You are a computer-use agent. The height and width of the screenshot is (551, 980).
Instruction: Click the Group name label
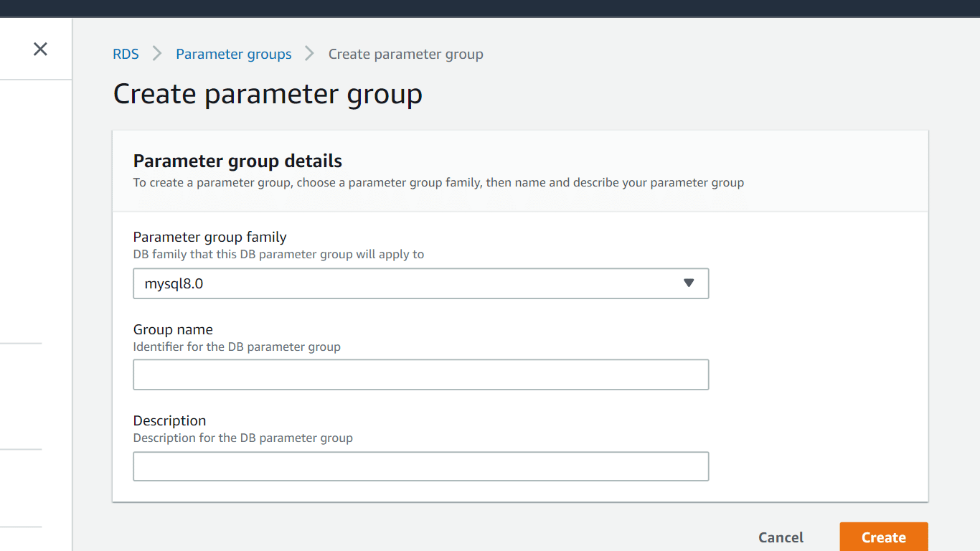(172, 329)
